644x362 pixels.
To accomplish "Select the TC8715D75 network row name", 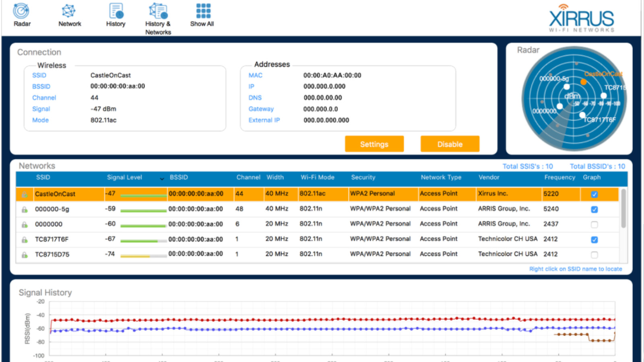I will (52, 254).
